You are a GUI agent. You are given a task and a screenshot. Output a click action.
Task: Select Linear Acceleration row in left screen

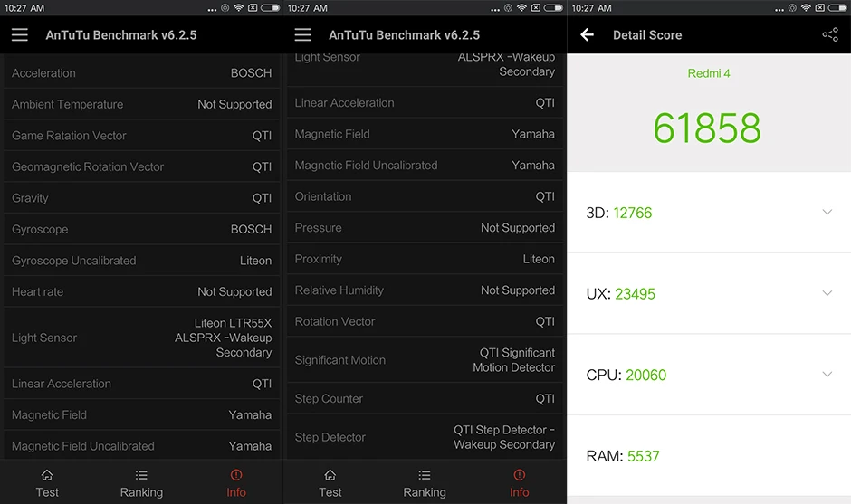[x=141, y=384]
